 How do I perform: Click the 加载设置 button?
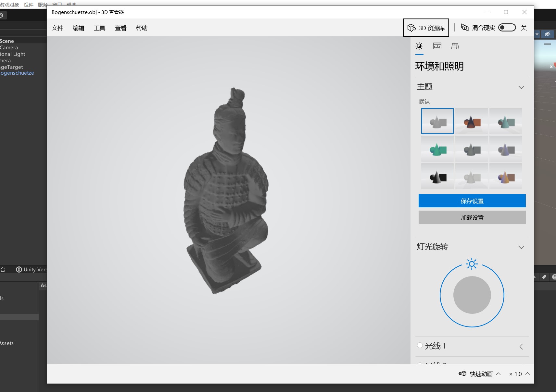click(472, 217)
